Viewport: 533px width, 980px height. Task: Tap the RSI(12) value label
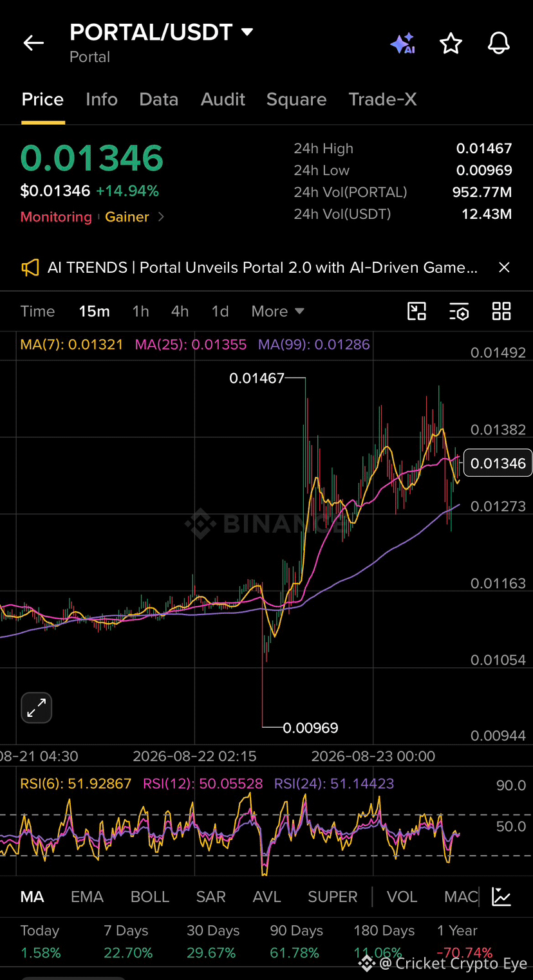coord(203,784)
